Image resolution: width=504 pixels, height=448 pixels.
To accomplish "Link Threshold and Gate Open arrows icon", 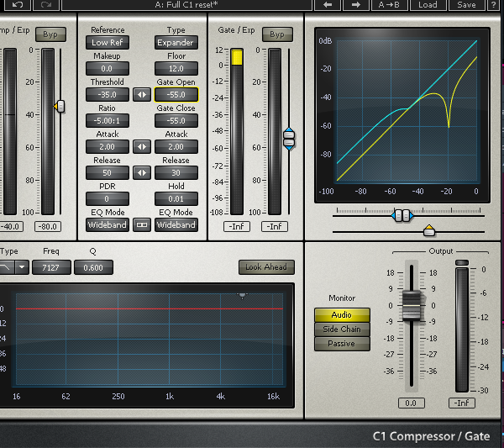I will click(x=142, y=94).
